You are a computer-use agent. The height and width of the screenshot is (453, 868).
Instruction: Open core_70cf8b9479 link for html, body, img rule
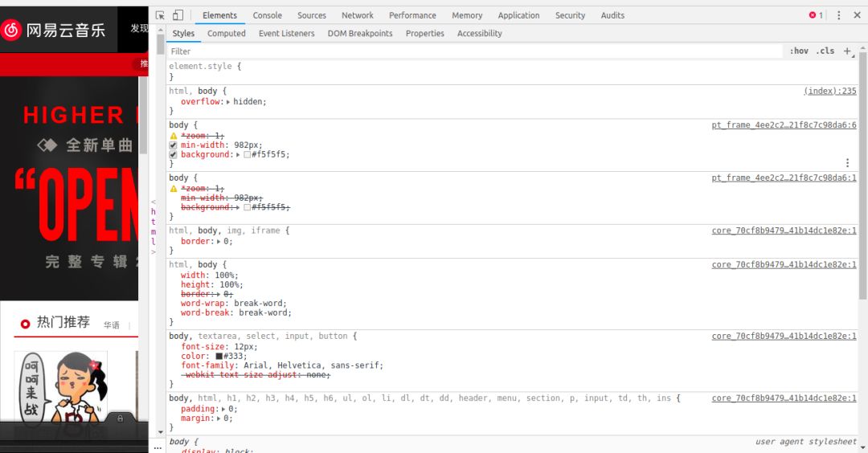(x=784, y=231)
